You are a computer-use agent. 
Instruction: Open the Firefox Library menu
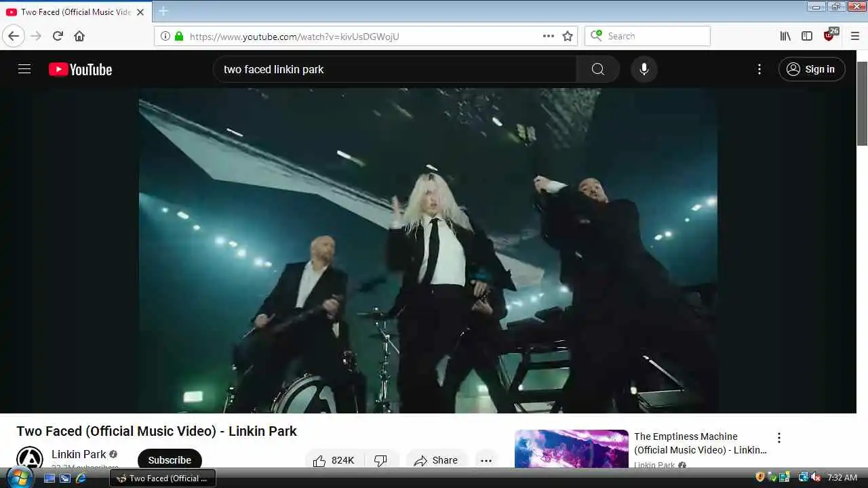(785, 36)
